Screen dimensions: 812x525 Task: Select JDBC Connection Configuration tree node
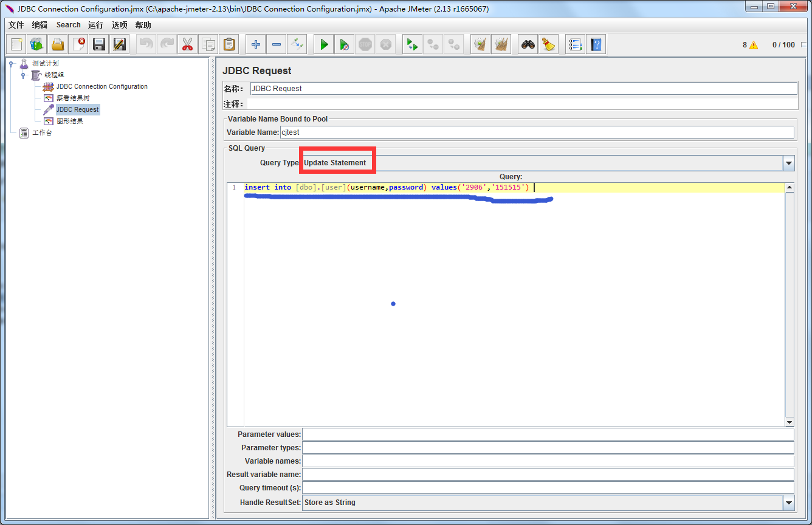pos(102,86)
